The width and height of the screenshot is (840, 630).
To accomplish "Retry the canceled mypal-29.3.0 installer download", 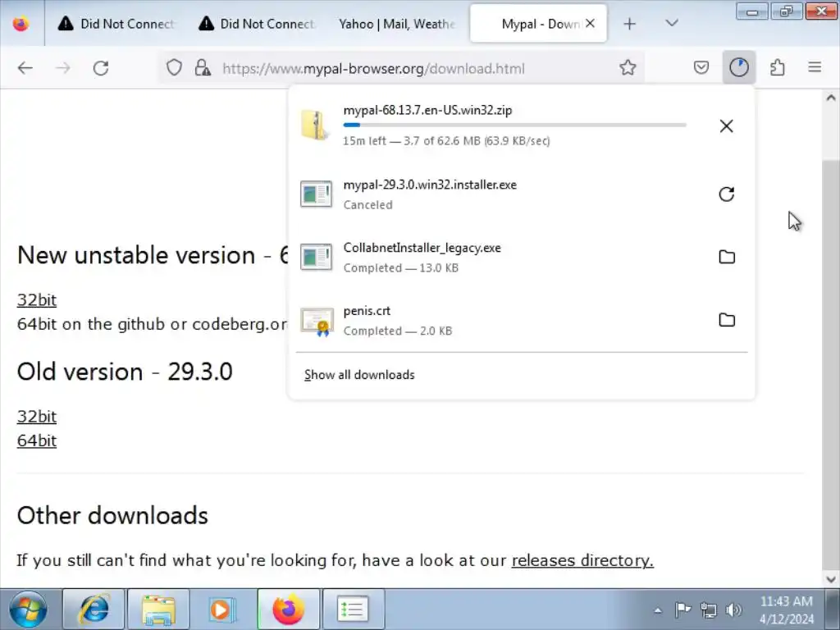I will (x=727, y=194).
